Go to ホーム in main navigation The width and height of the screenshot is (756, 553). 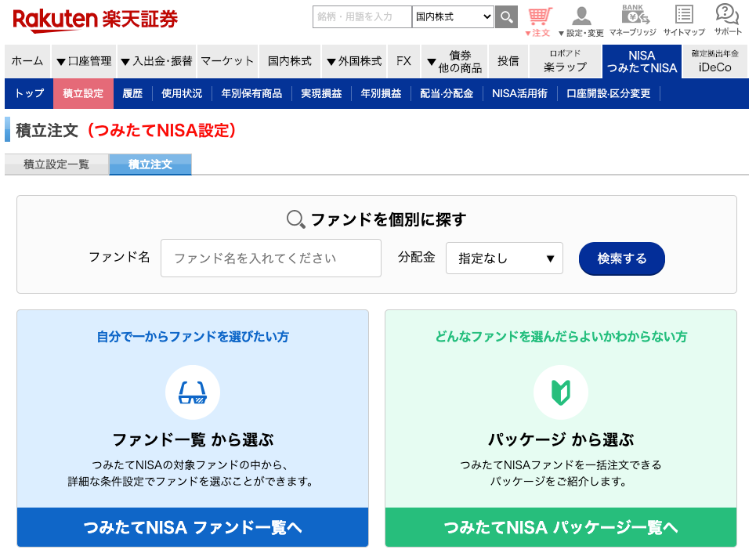click(x=27, y=61)
